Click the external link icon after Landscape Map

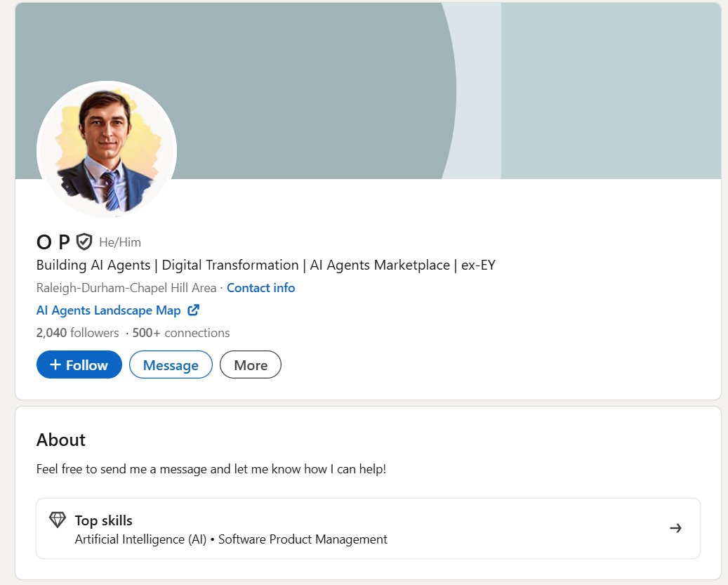click(x=194, y=310)
